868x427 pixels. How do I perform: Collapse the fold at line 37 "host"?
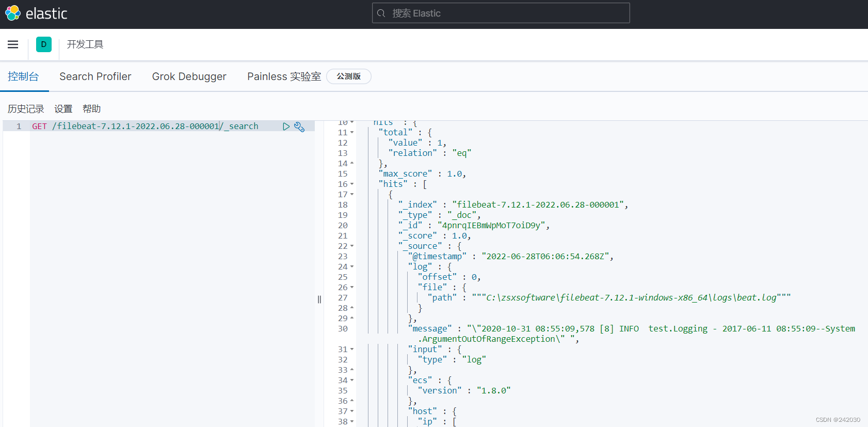point(352,412)
